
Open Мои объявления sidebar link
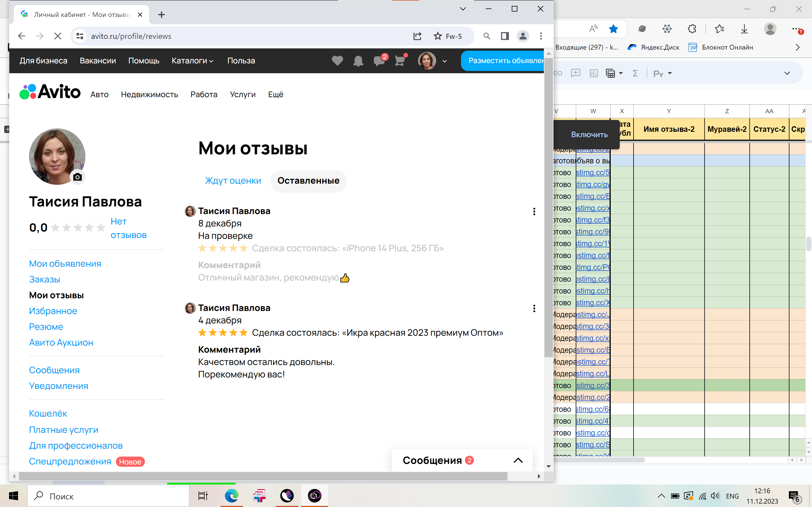(x=65, y=264)
